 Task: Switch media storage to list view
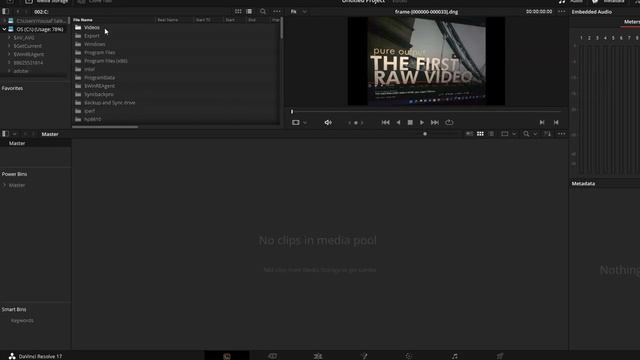[x=249, y=11]
